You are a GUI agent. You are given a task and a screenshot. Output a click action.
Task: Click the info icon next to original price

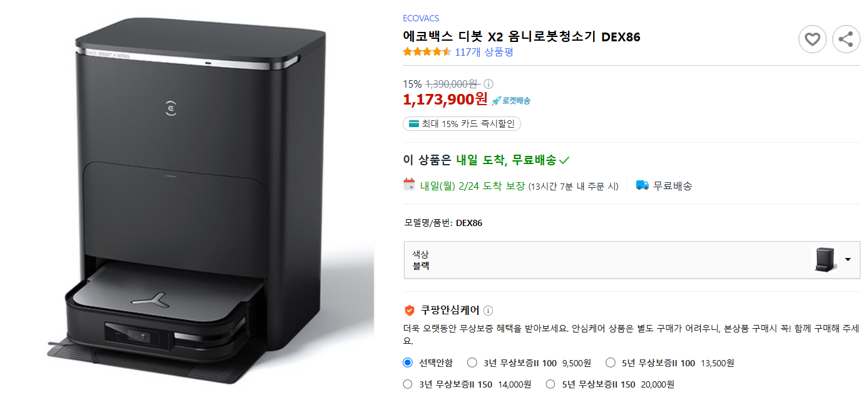pos(488,83)
